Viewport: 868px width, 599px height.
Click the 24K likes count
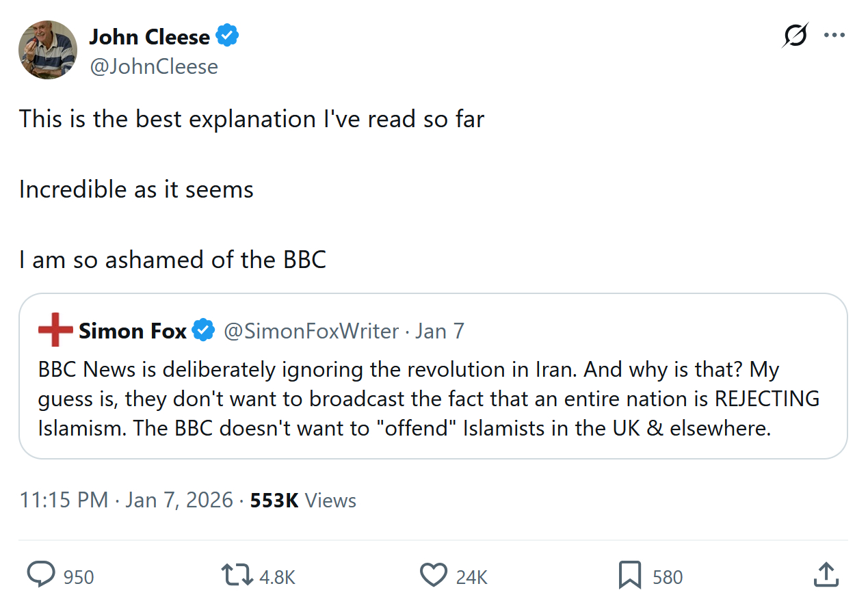click(x=471, y=577)
